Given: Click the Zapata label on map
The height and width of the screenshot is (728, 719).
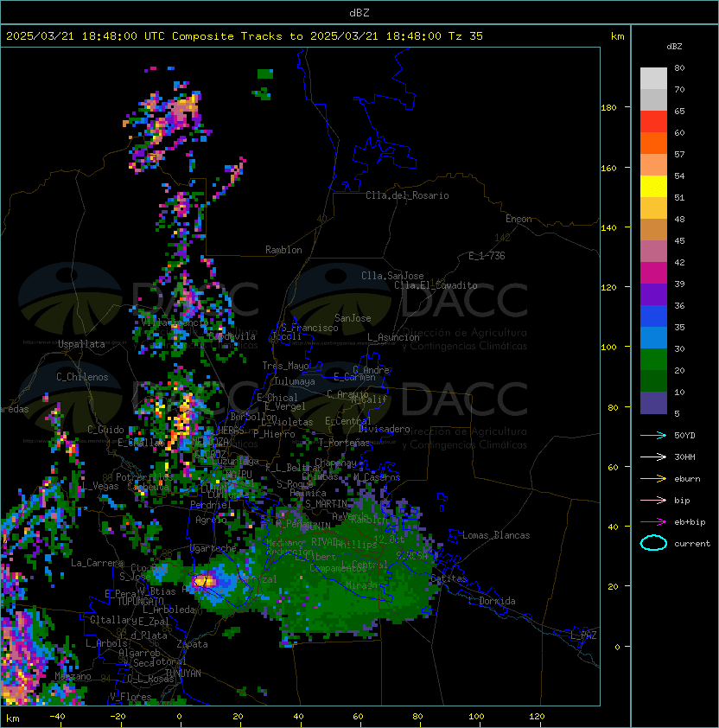Looking at the screenshot, I should pos(192,644).
